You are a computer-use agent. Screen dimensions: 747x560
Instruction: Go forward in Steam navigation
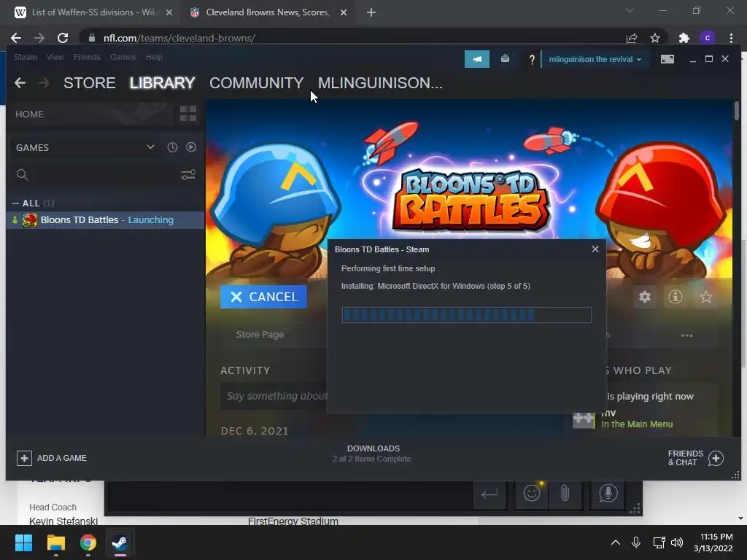(x=44, y=83)
